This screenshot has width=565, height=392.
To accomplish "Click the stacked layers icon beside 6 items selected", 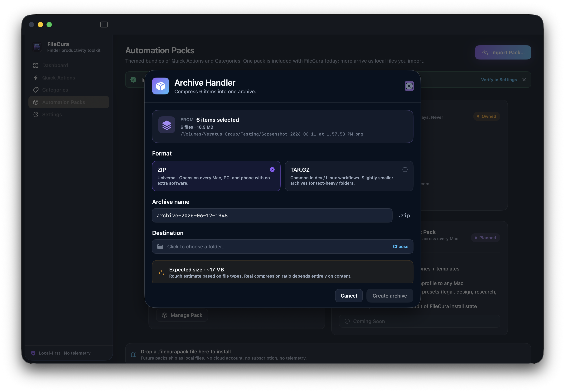I will (x=167, y=125).
